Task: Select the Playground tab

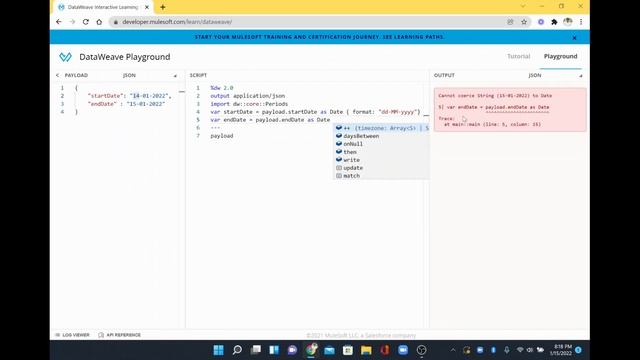Action: click(x=560, y=56)
